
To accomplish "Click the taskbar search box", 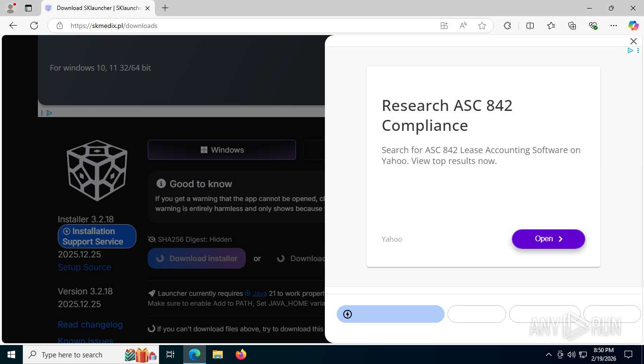I will [x=91, y=355].
